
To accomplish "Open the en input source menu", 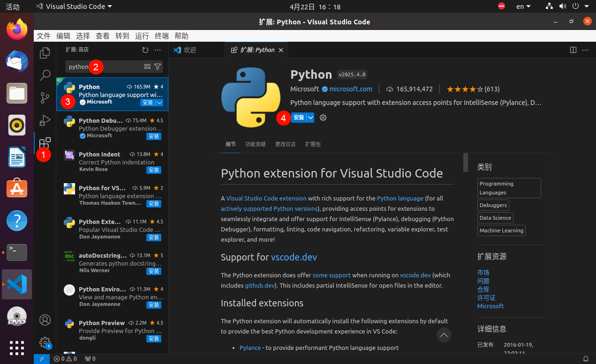I will [523, 7].
